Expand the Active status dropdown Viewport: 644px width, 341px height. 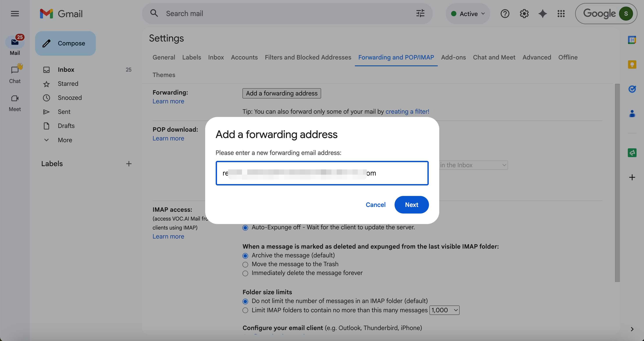point(468,14)
